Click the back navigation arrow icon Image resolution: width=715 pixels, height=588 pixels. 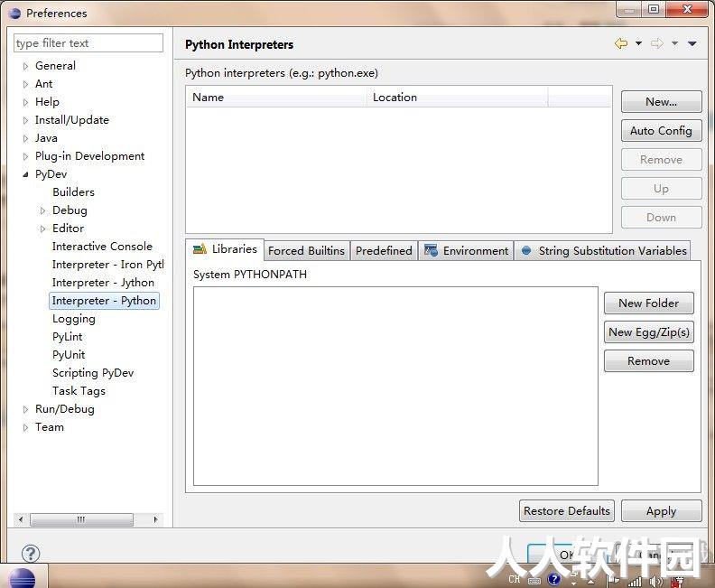click(621, 43)
